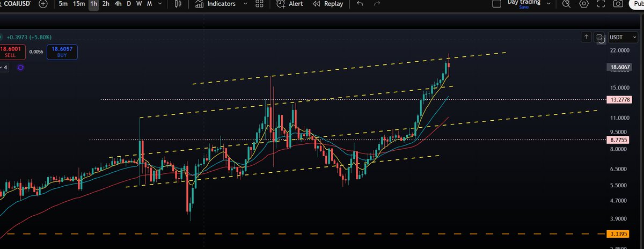
Task: Open chart settings hexagon icon
Action: 584,4
